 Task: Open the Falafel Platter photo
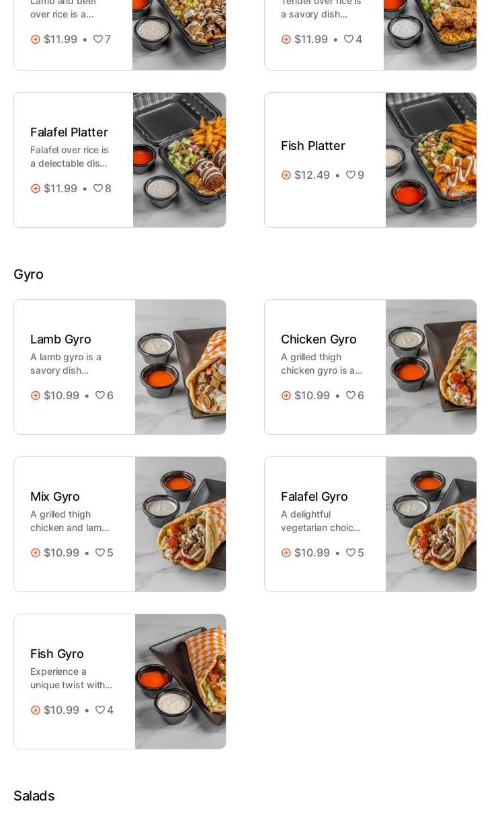click(179, 160)
